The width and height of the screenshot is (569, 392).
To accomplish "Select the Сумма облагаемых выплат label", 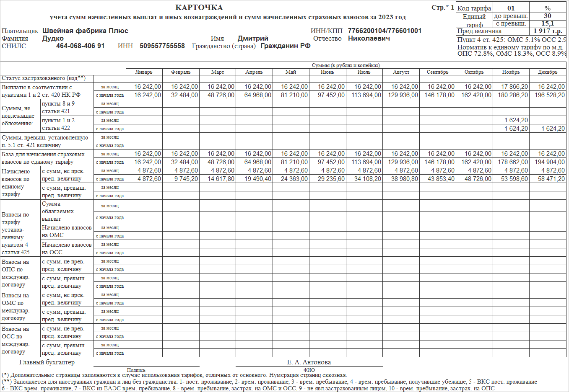I will click(58, 211).
